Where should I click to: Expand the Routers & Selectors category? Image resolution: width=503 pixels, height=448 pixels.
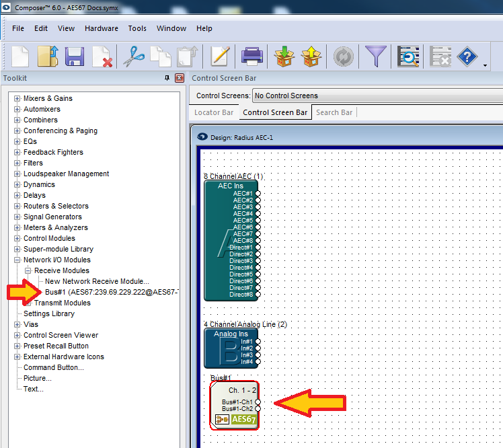click(17, 206)
